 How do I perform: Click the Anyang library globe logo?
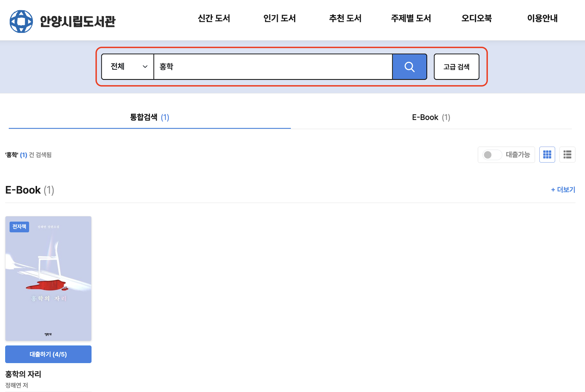point(21,21)
